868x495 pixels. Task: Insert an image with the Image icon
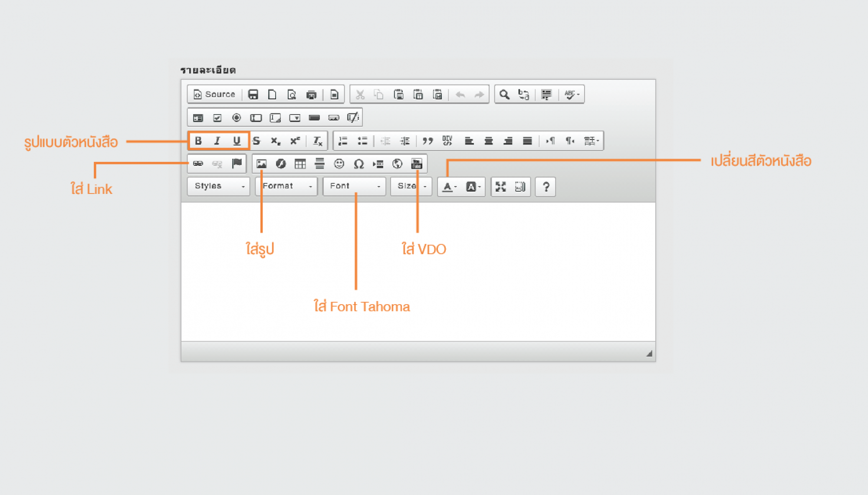click(261, 164)
